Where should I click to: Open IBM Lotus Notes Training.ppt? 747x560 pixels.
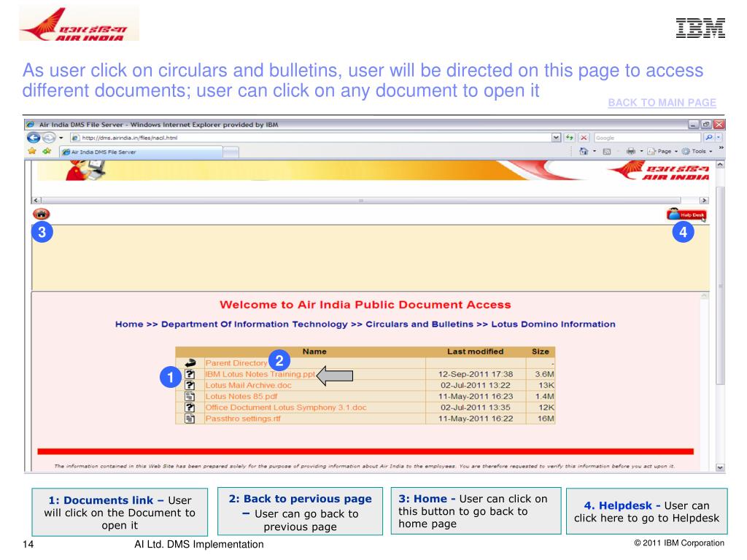coord(260,374)
